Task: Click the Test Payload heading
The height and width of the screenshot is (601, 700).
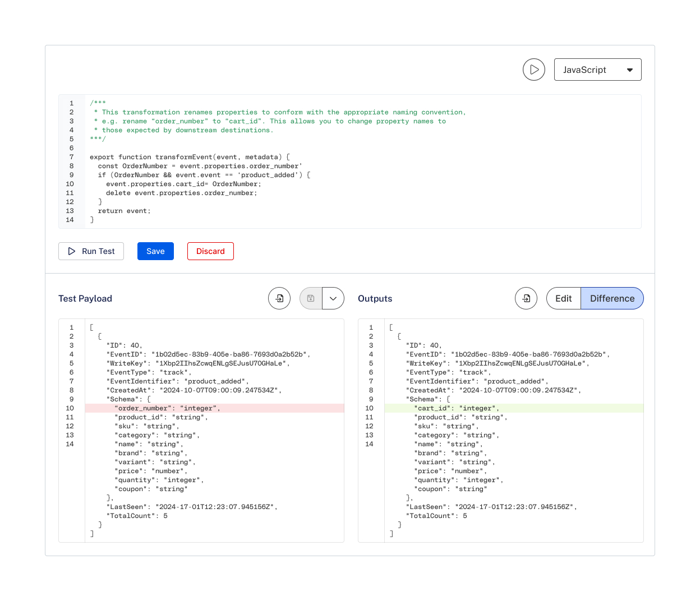Action: click(x=85, y=298)
